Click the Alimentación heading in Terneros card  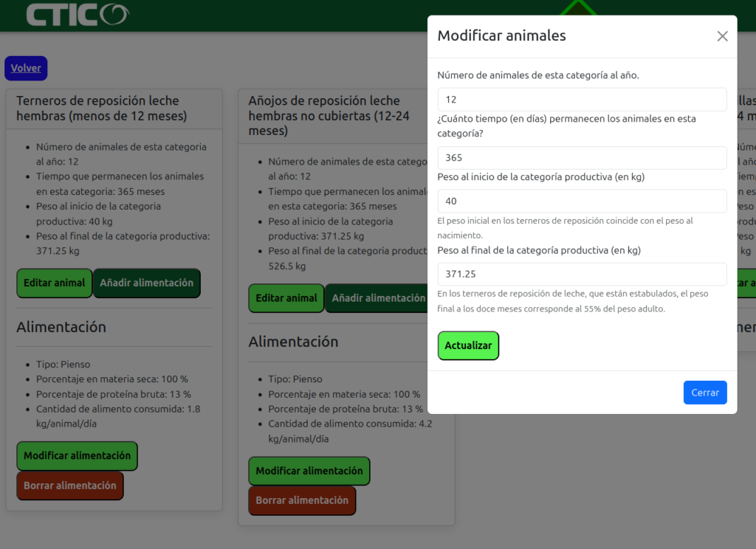click(61, 327)
